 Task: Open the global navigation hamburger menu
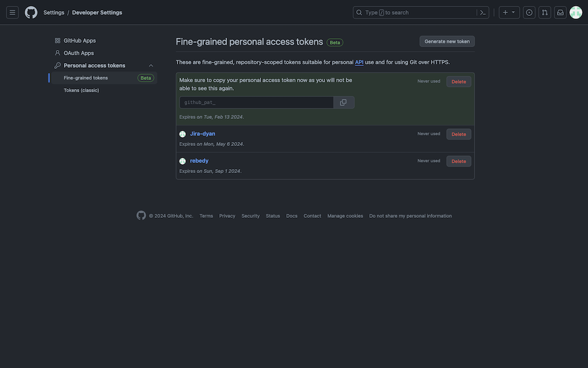(12, 12)
